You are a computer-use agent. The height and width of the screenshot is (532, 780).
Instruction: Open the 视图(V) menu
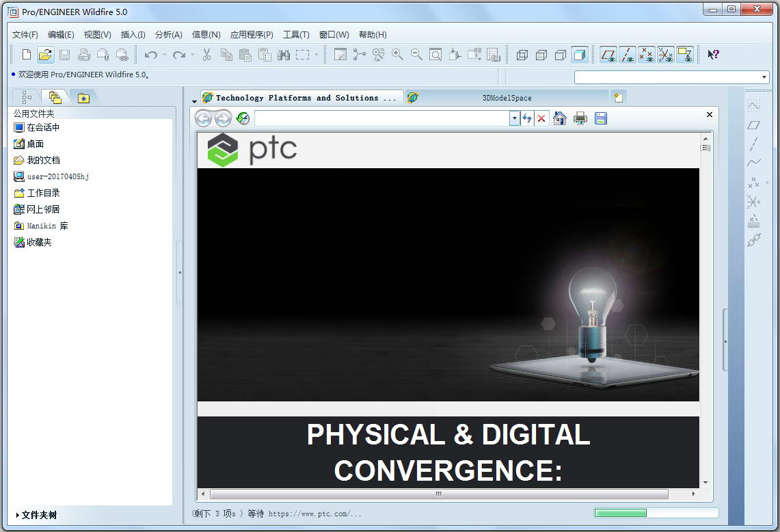(x=97, y=35)
